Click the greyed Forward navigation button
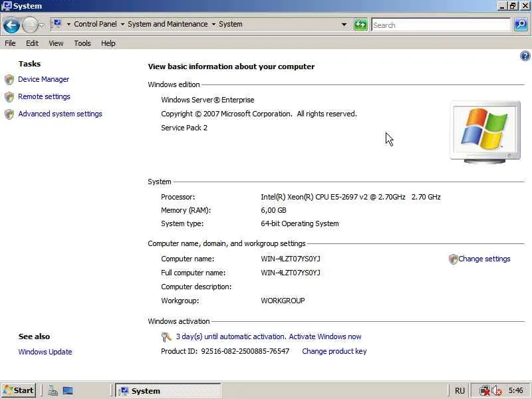The image size is (532, 399). [30, 25]
